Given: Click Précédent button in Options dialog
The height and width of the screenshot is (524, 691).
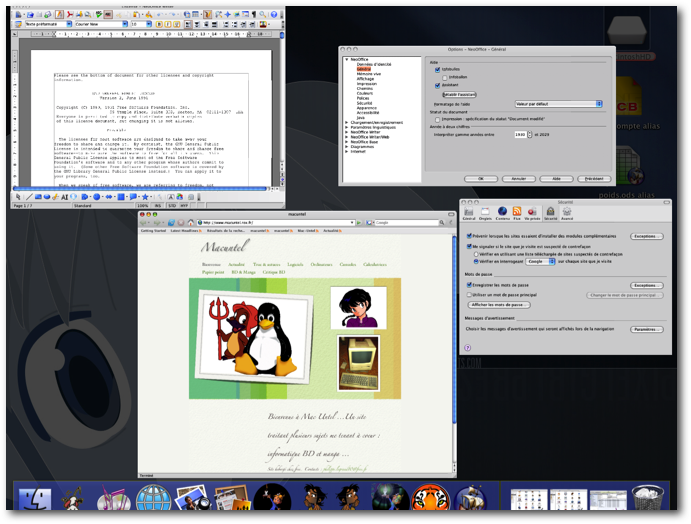Looking at the screenshot, I should coord(594,178).
